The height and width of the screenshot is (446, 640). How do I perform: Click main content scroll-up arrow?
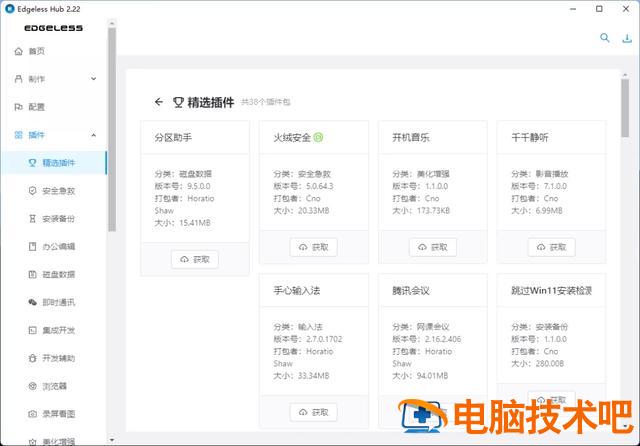pos(625,75)
